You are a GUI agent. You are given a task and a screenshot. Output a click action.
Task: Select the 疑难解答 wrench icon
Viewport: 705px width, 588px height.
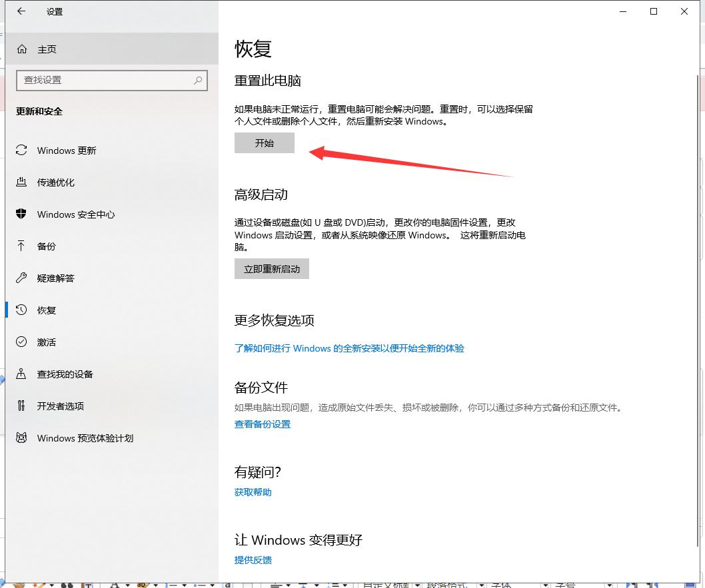tap(21, 278)
